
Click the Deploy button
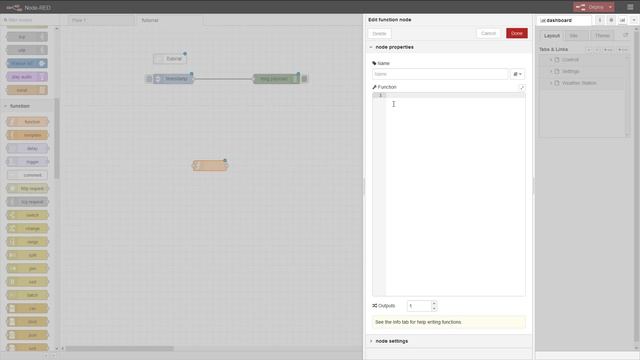(x=590, y=7)
